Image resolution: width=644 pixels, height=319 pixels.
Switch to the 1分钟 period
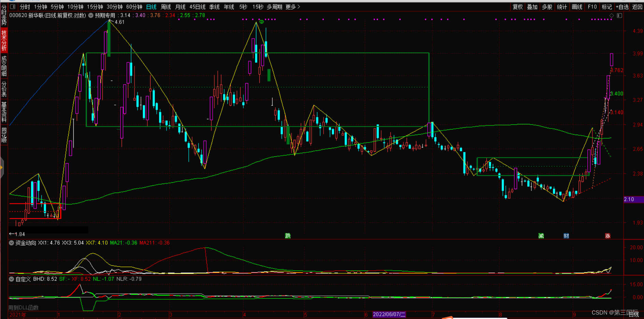pyautogui.click(x=41, y=6)
